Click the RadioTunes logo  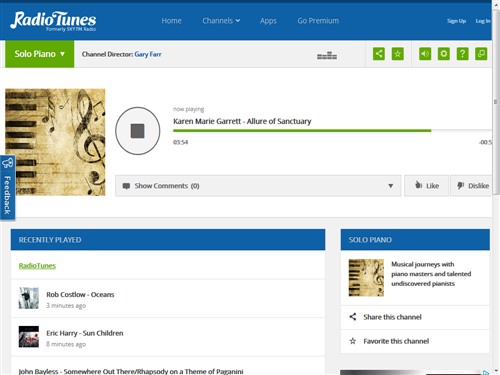[x=53, y=21]
